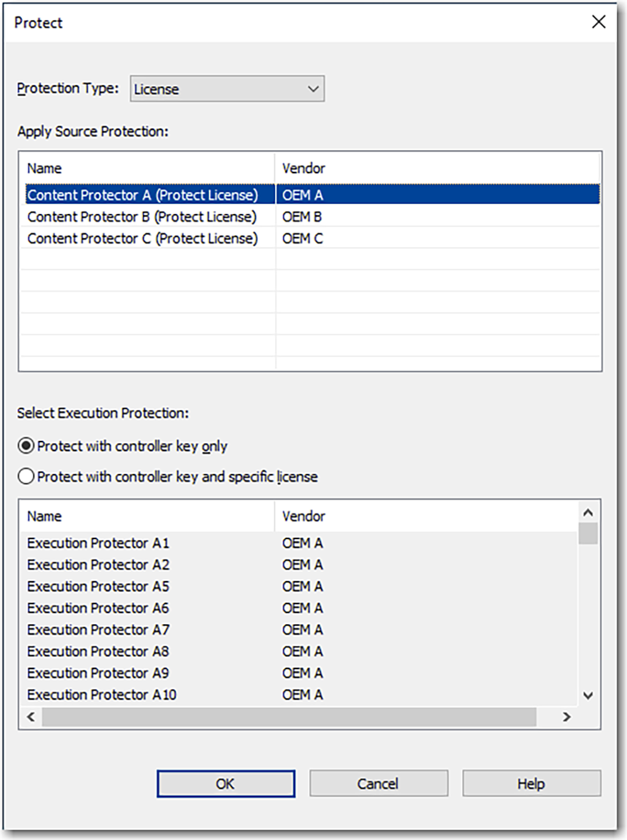
Task: Select 'Protect with controller key only' radio button
Action: point(26,446)
